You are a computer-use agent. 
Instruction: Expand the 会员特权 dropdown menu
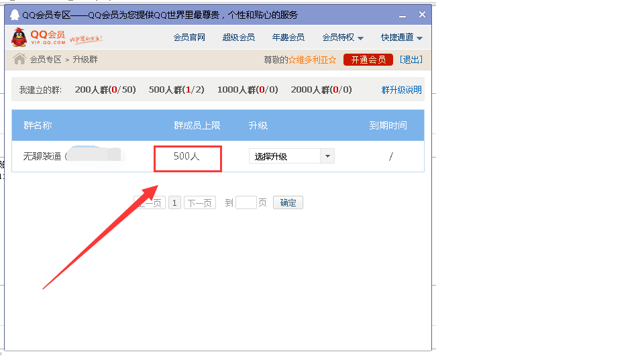click(x=343, y=38)
